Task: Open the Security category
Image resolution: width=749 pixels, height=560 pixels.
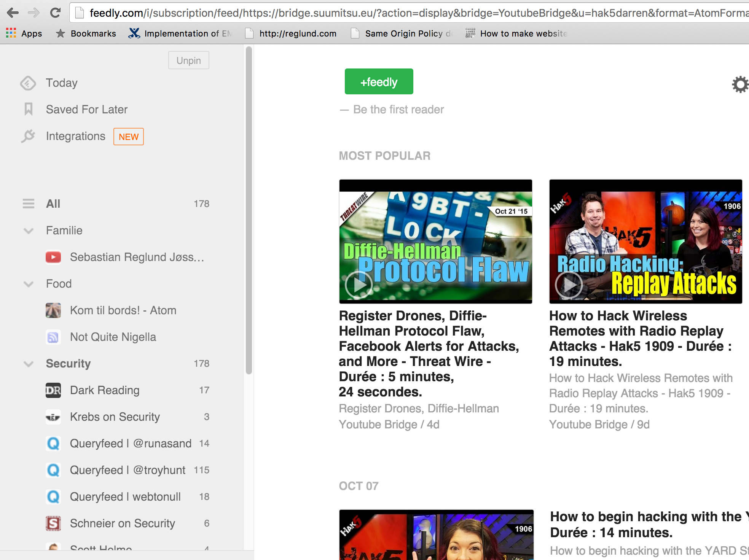Action: click(x=69, y=364)
